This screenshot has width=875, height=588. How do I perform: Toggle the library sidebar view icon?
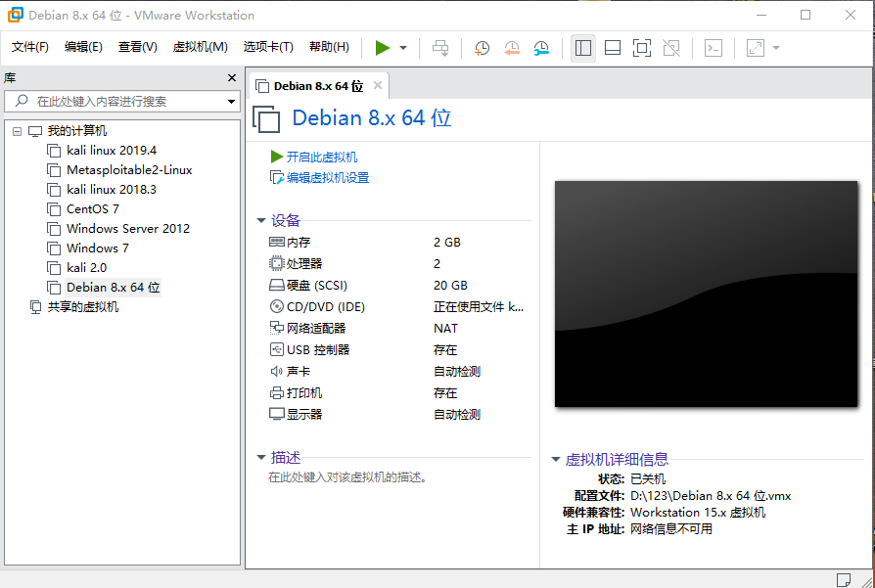583,48
